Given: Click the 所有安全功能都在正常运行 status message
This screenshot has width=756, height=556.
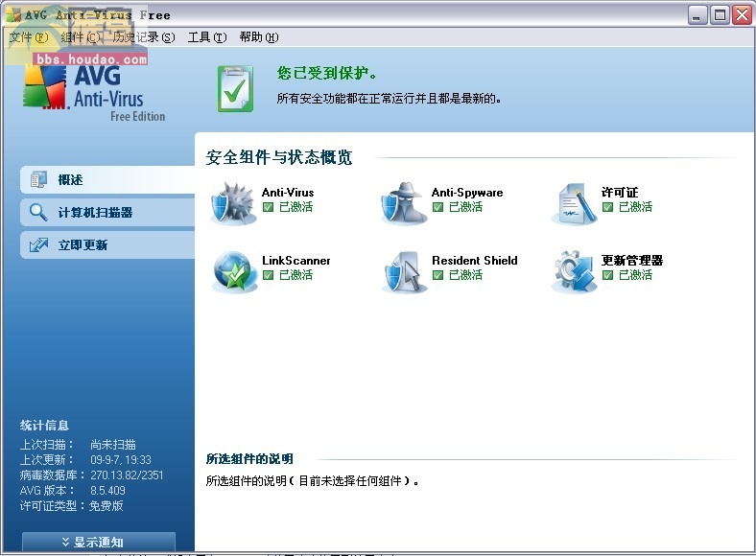Looking at the screenshot, I should click(x=389, y=99).
